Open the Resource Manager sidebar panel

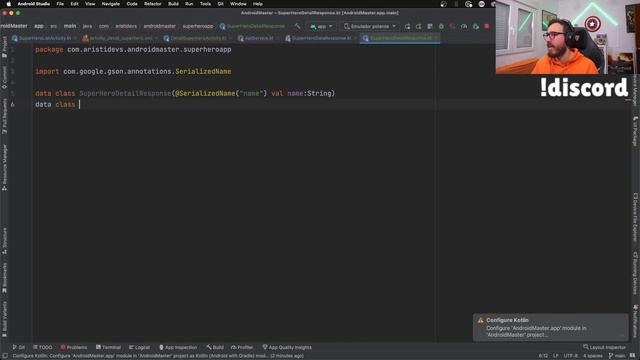pos(4,167)
